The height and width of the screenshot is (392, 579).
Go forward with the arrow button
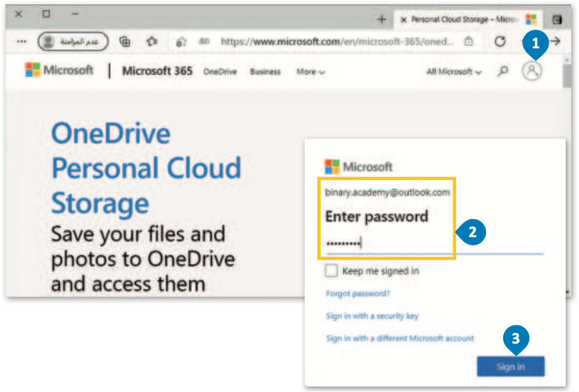click(x=555, y=41)
